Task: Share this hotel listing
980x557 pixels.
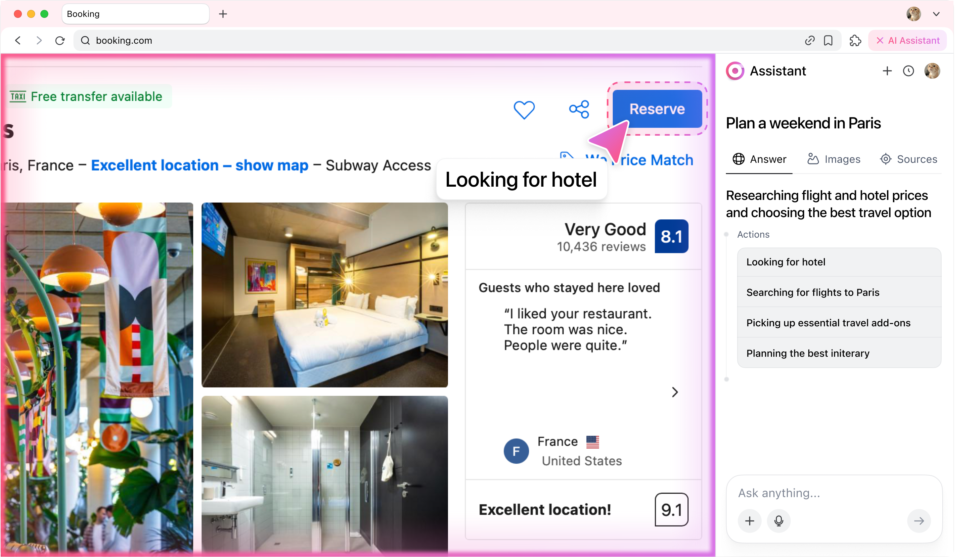Action: pyautogui.click(x=579, y=110)
